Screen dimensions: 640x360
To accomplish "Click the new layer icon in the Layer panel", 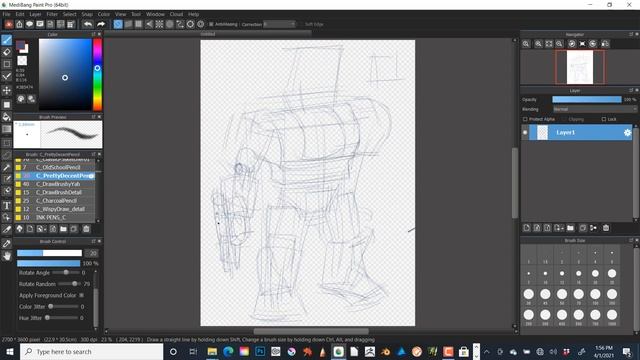I will [x=527, y=228].
